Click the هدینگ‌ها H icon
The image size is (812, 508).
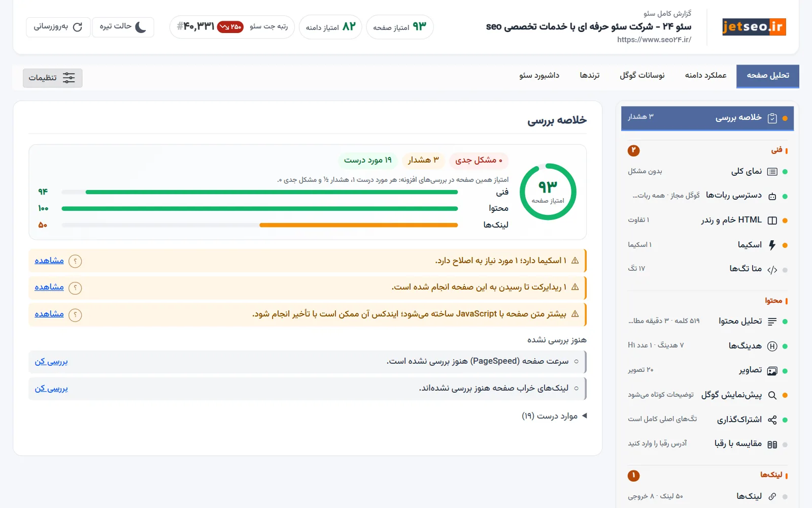point(772,346)
